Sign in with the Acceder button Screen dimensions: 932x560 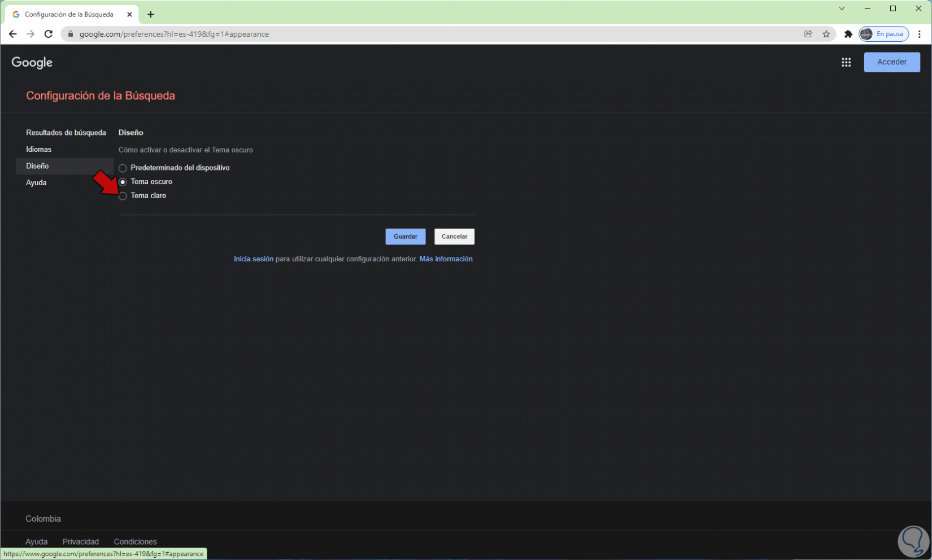click(892, 62)
